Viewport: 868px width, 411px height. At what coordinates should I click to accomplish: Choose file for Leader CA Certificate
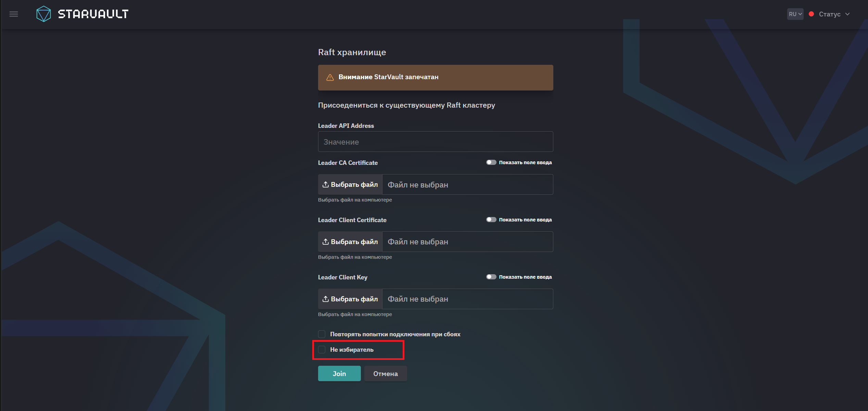pos(350,184)
